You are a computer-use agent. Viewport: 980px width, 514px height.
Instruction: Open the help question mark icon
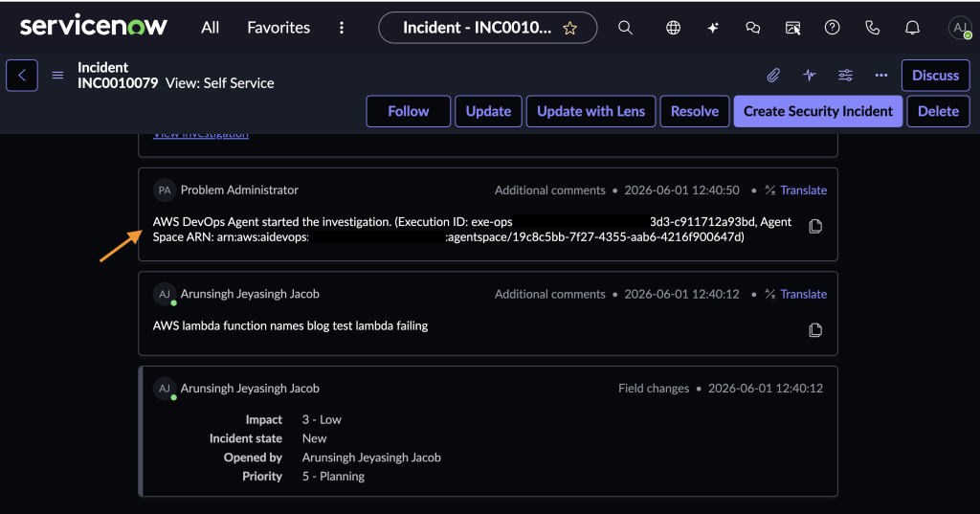(x=832, y=28)
